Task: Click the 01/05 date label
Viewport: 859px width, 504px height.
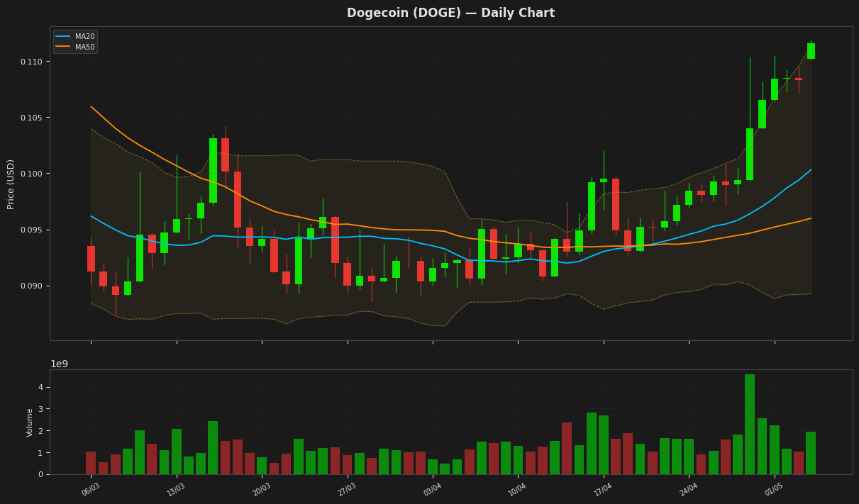Action: coord(775,489)
